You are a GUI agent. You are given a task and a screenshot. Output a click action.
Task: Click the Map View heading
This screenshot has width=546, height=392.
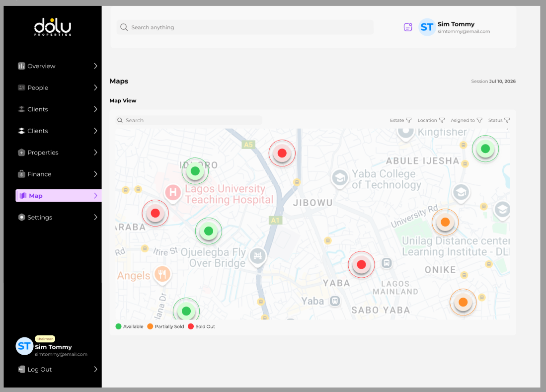click(x=123, y=101)
